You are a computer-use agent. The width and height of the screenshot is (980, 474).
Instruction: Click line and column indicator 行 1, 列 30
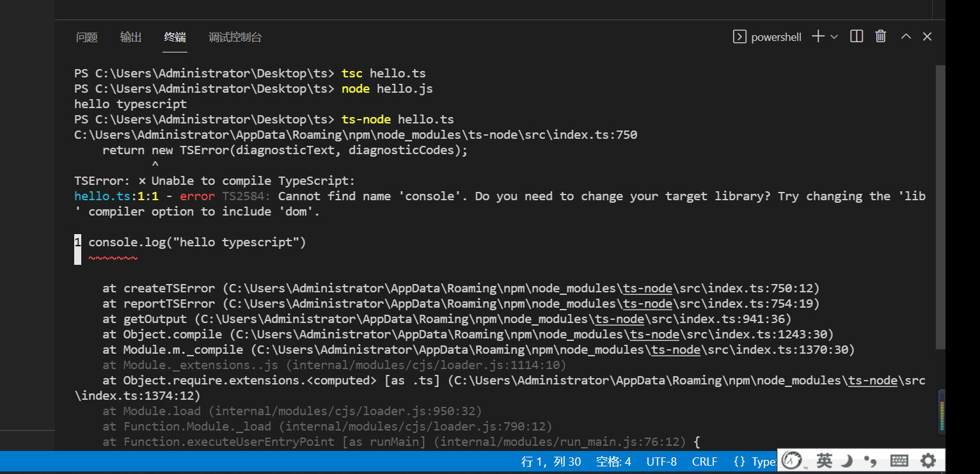551,462
